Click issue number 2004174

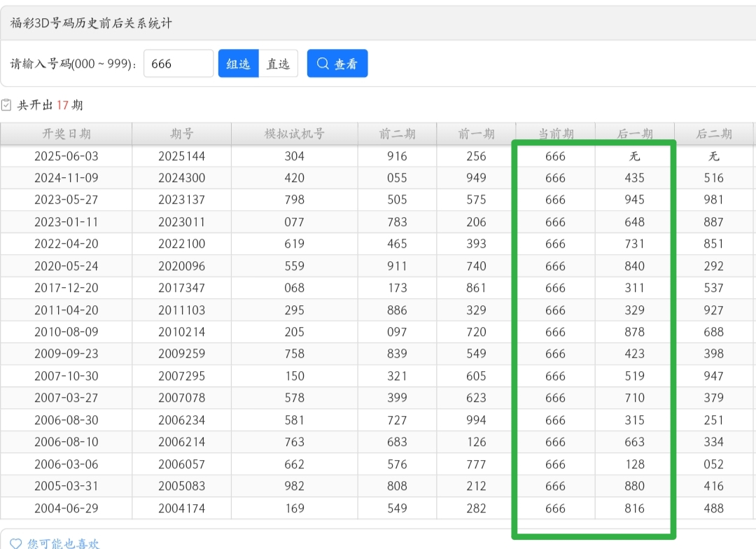pos(182,508)
